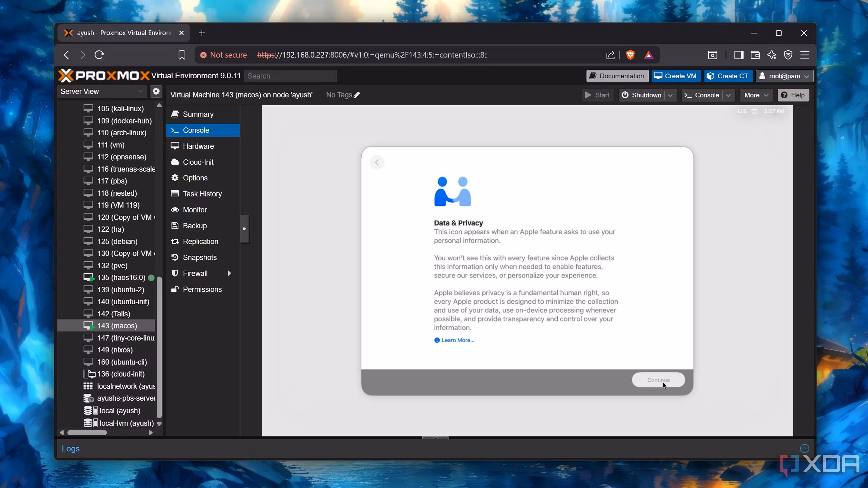Click the Brave Shields lion icon
The height and width of the screenshot is (488, 868).
tap(630, 55)
